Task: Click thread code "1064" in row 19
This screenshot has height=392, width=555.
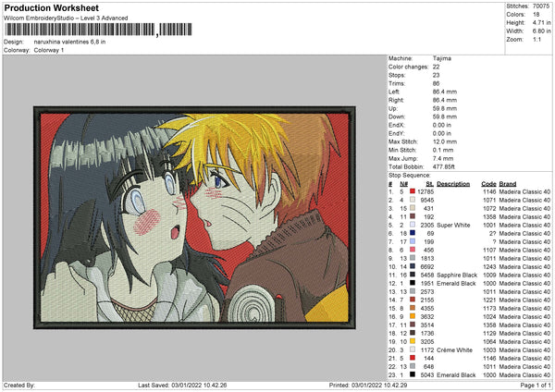Action: click(489, 342)
